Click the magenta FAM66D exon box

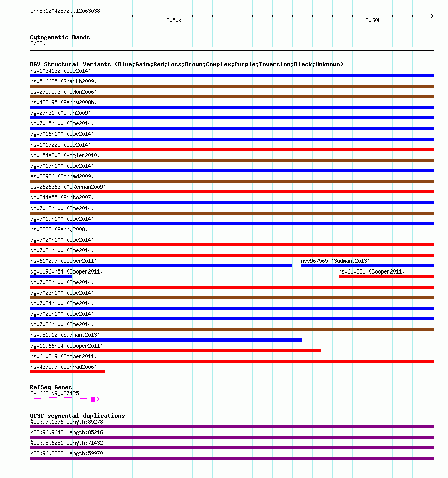93,399
